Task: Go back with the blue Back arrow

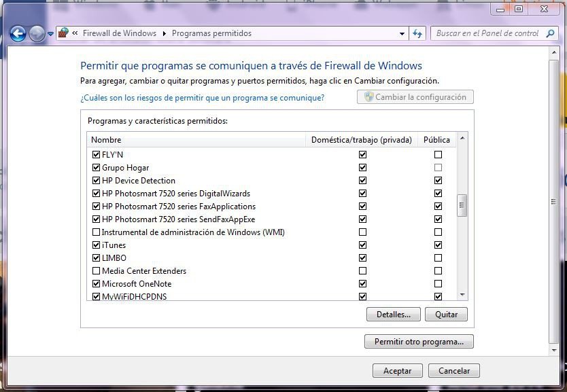Action: (18, 33)
